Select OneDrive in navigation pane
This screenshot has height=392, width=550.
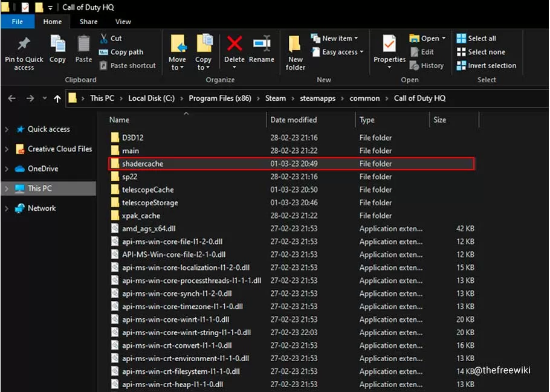click(x=43, y=169)
